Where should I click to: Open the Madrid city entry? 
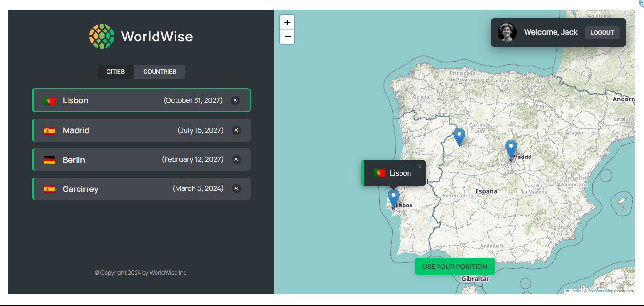coord(141,130)
